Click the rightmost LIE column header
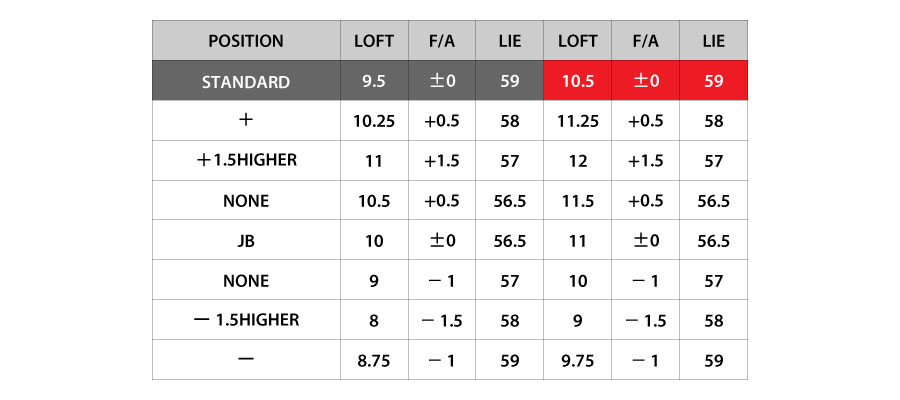 pyautogui.click(x=713, y=41)
